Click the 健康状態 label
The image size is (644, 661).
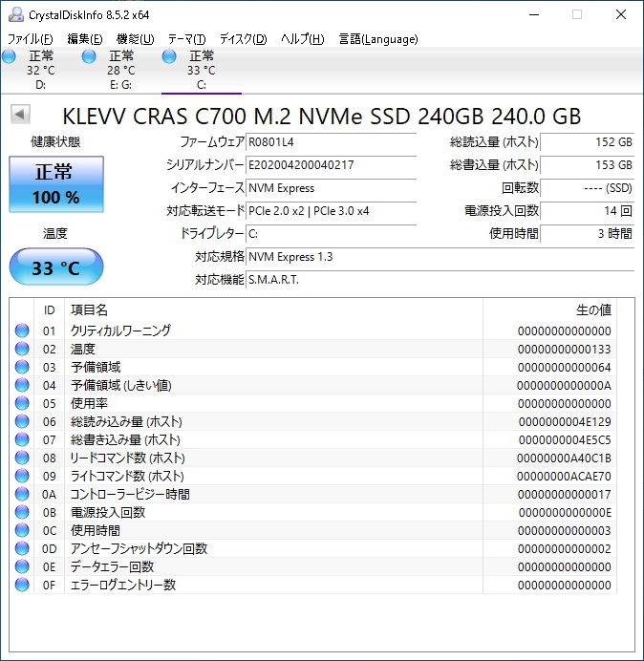(x=55, y=142)
